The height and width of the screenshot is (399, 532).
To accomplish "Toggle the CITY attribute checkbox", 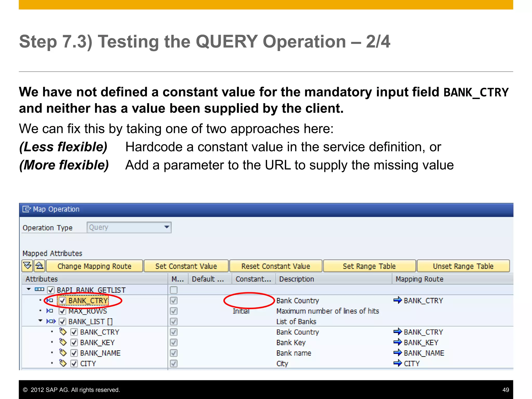I will click(74, 363).
